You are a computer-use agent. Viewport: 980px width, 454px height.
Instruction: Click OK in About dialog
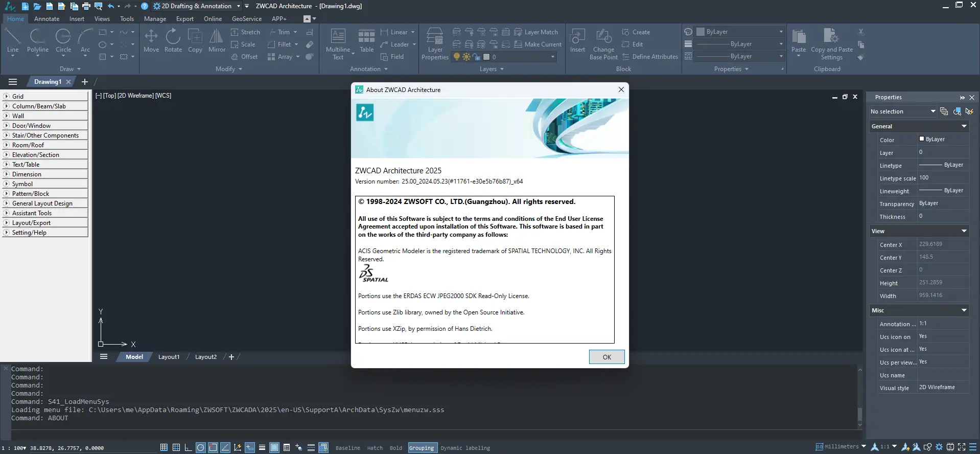click(607, 357)
